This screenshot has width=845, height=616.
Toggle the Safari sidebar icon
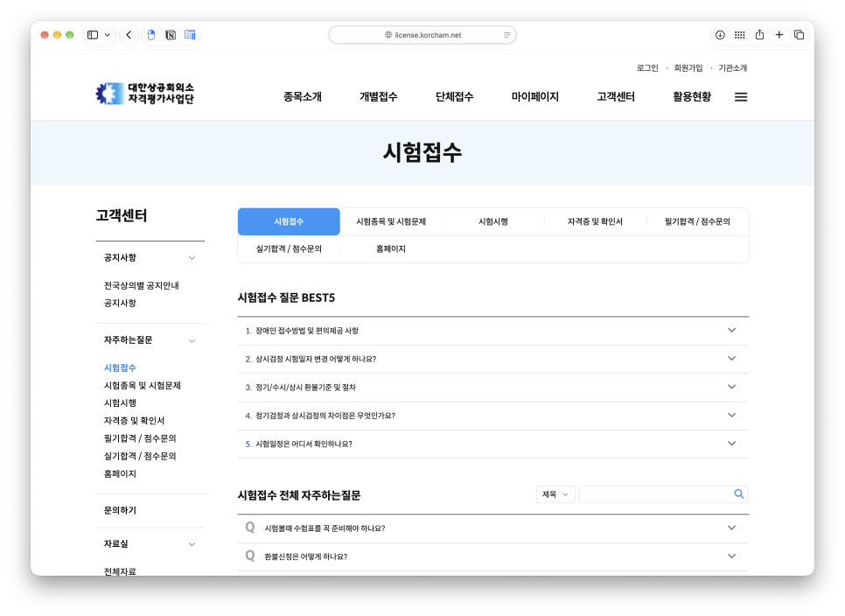(x=93, y=35)
